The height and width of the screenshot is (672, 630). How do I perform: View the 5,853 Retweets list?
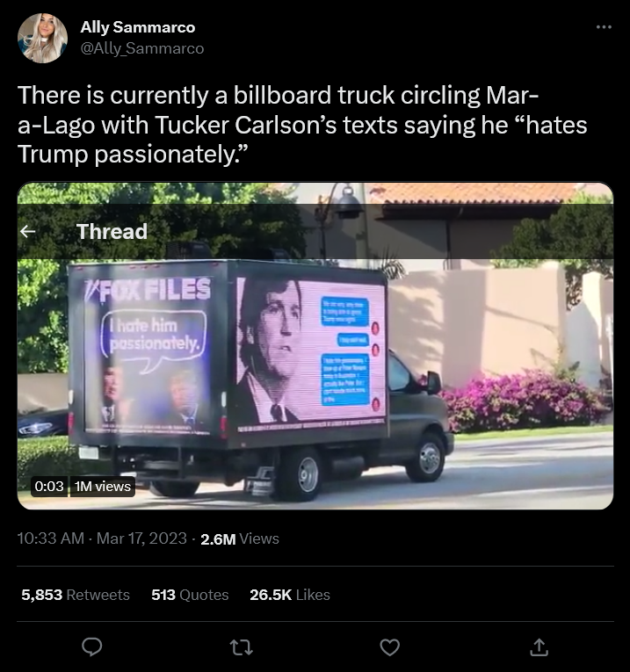(x=76, y=595)
